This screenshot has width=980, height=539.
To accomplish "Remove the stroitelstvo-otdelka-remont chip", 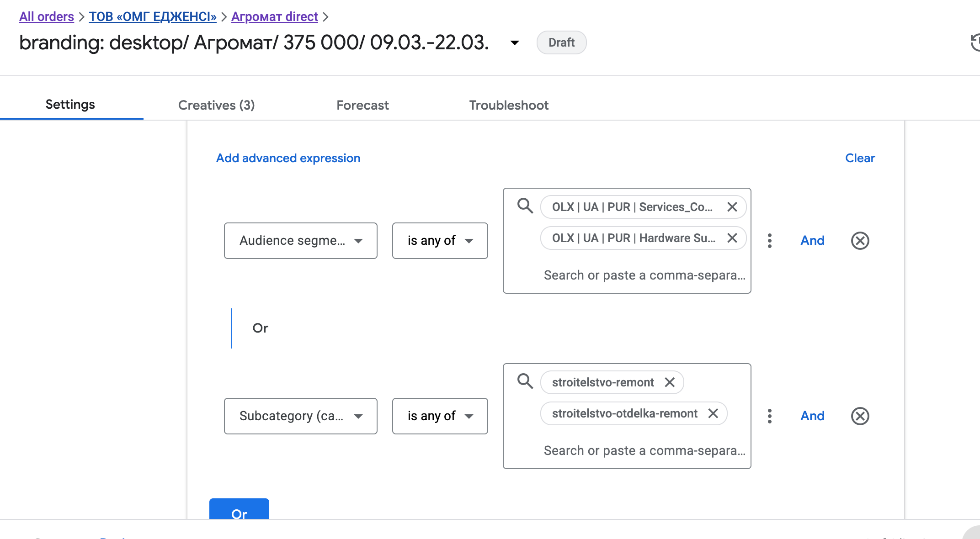I will coord(713,413).
